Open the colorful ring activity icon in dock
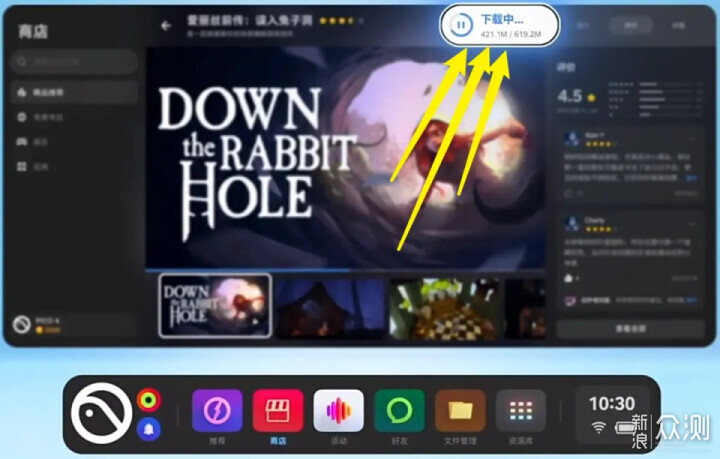The width and height of the screenshot is (720, 459). (149, 400)
